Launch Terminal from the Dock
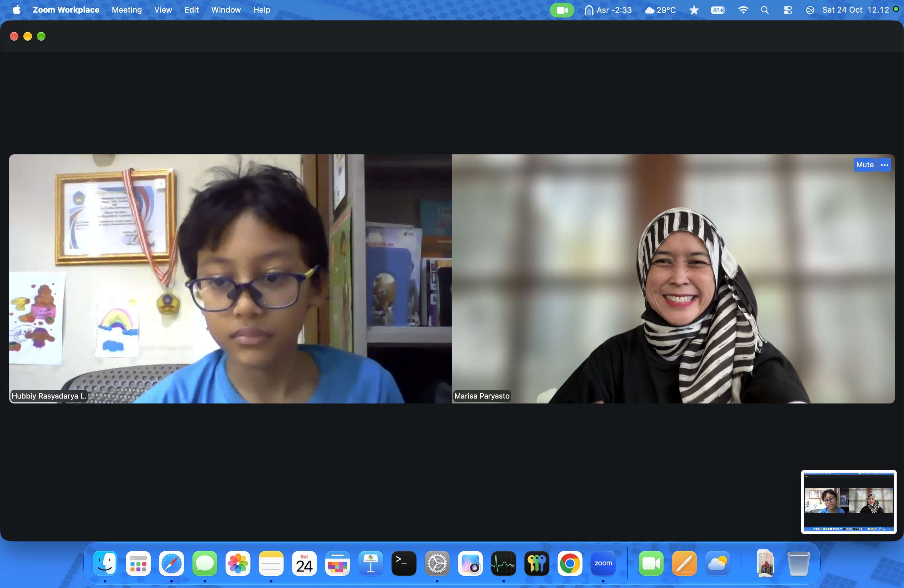The image size is (904, 588). coord(404,563)
